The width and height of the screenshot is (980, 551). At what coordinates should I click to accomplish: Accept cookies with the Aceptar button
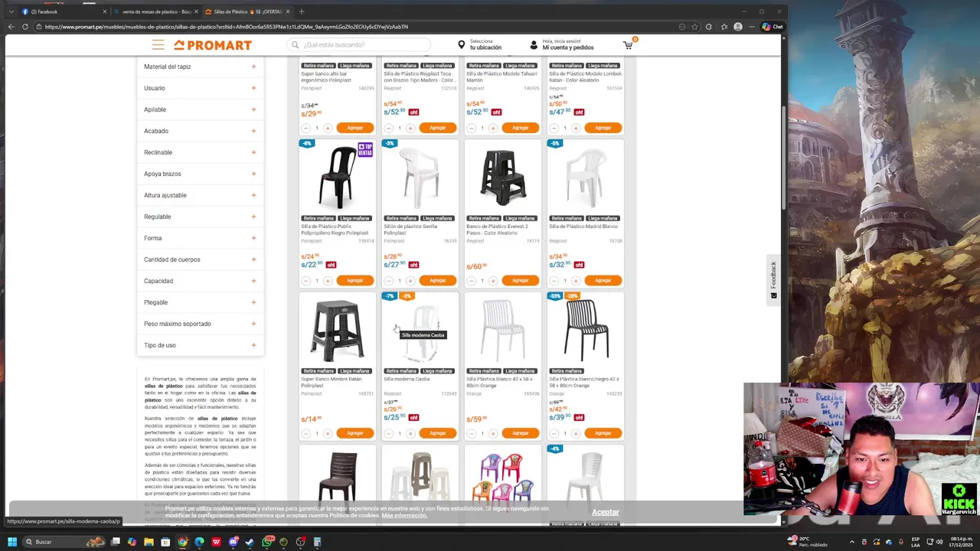tap(605, 512)
